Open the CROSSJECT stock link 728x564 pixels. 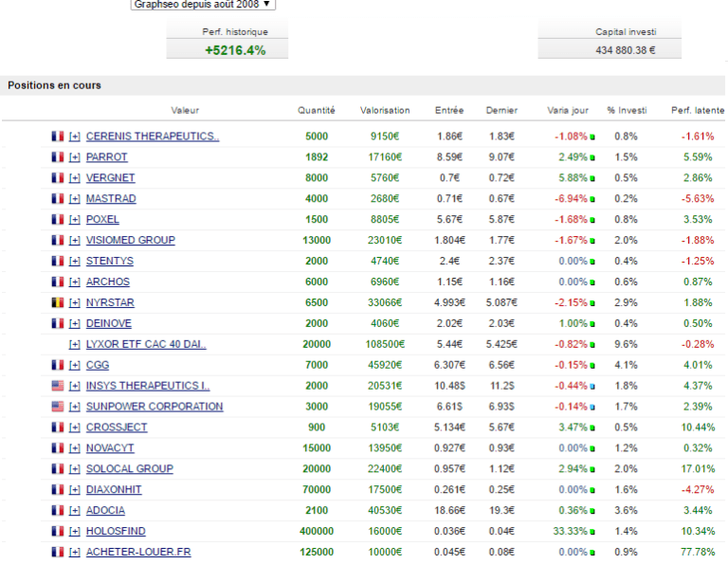(x=117, y=428)
